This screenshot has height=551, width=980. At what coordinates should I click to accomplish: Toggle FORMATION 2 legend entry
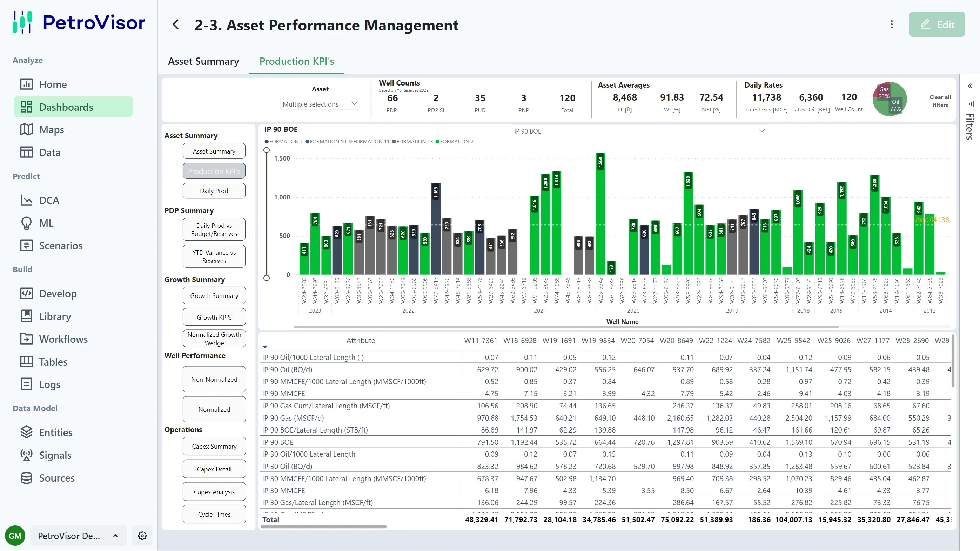(x=454, y=142)
